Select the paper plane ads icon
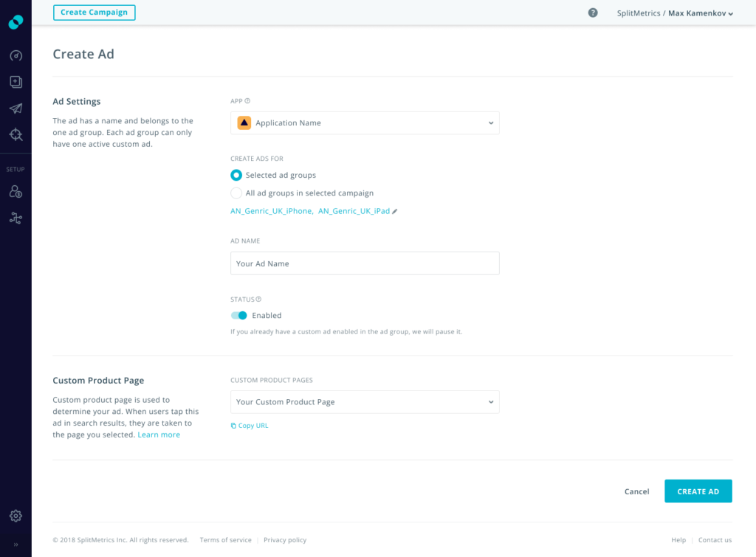The width and height of the screenshot is (756, 557). click(16, 108)
